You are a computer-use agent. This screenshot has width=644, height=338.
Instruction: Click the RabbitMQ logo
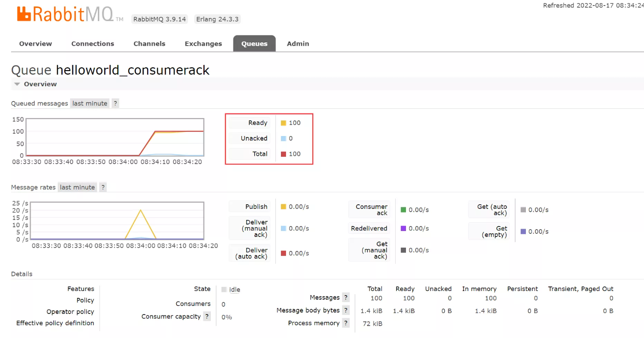(x=70, y=14)
